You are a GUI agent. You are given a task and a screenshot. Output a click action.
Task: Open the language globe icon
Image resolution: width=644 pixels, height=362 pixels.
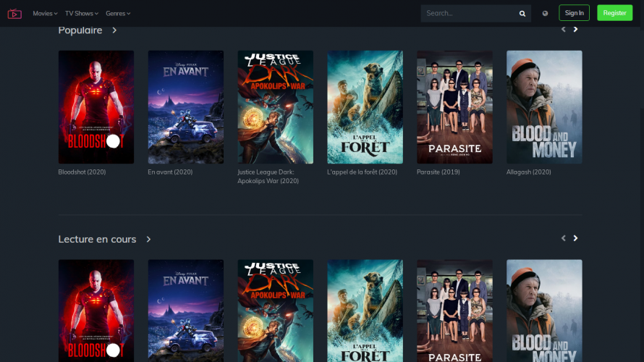(545, 14)
